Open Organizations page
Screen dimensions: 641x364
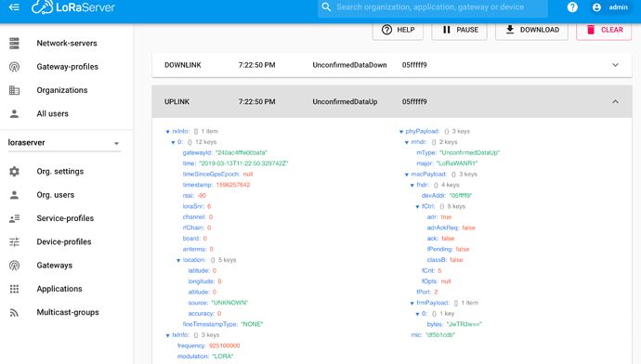click(61, 90)
